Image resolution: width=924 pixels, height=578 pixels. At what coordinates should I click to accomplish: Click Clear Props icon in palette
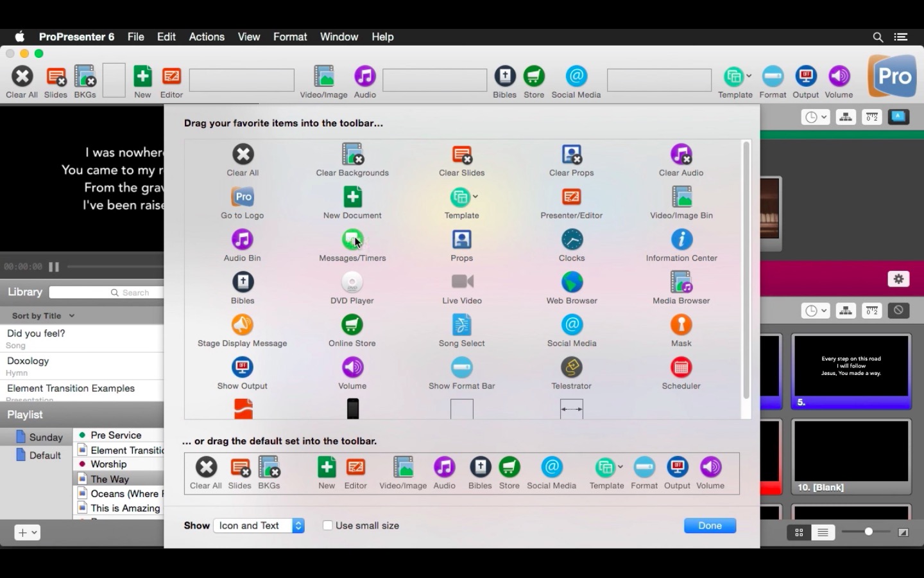coord(572,154)
